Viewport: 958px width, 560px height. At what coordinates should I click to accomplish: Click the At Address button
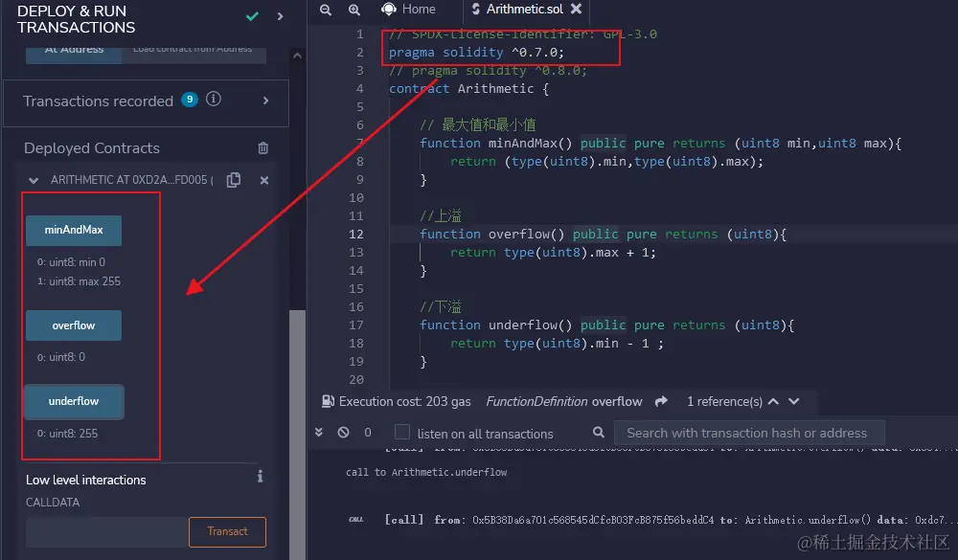(x=74, y=54)
